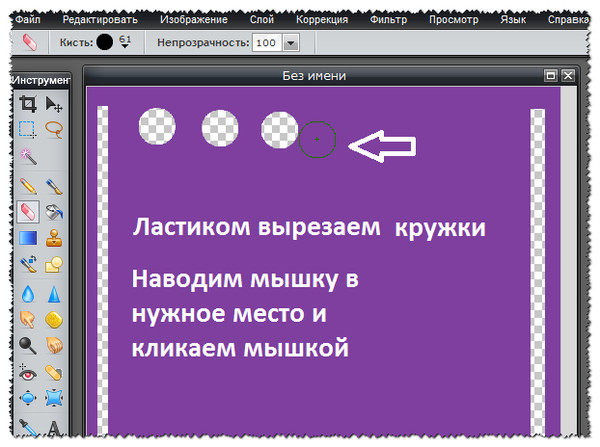The image size is (600, 447).
Task: Open the Слой menu
Action: point(262,19)
